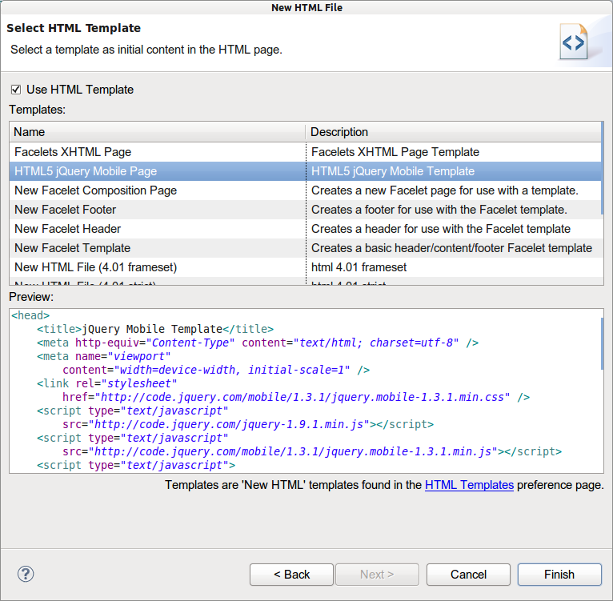The height and width of the screenshot is (601, 613).
Task: Click the title line in preview
Action: tap(155, 329)
